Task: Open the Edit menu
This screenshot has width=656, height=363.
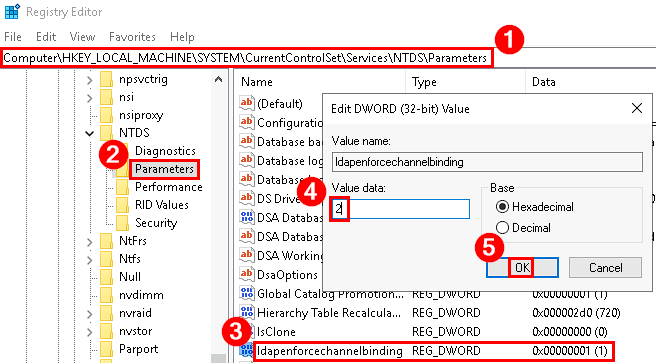Action: (x=46, y=37)
